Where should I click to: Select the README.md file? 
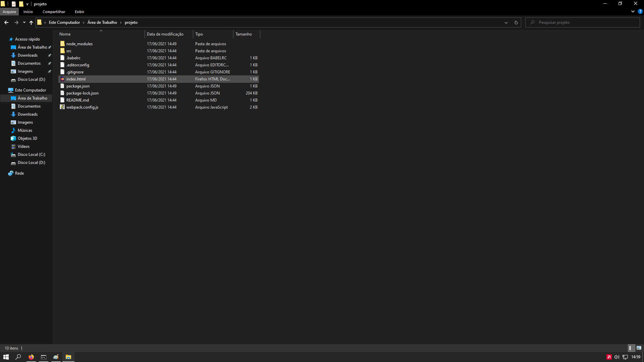[159, 100]
